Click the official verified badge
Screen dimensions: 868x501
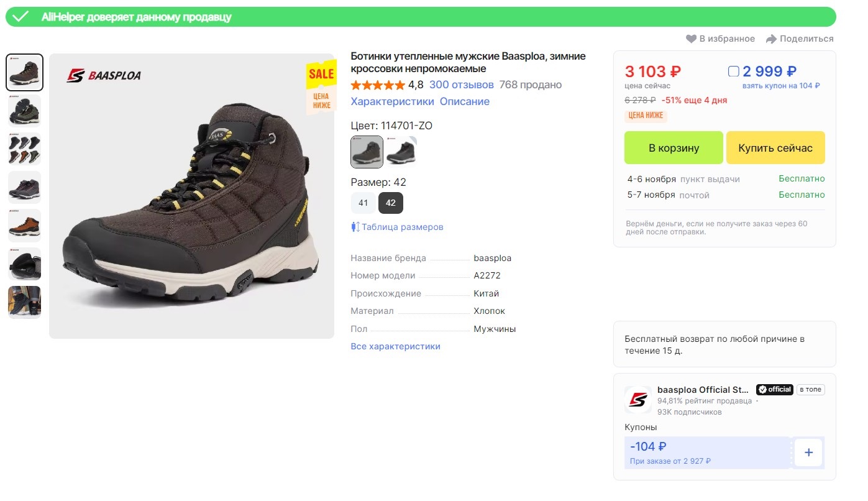pos(774,390)
